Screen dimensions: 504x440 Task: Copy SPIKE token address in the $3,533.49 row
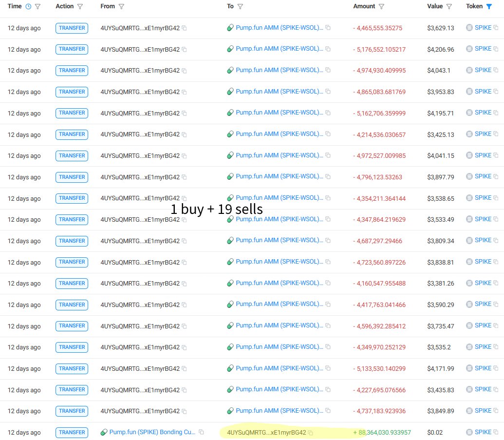496,219
